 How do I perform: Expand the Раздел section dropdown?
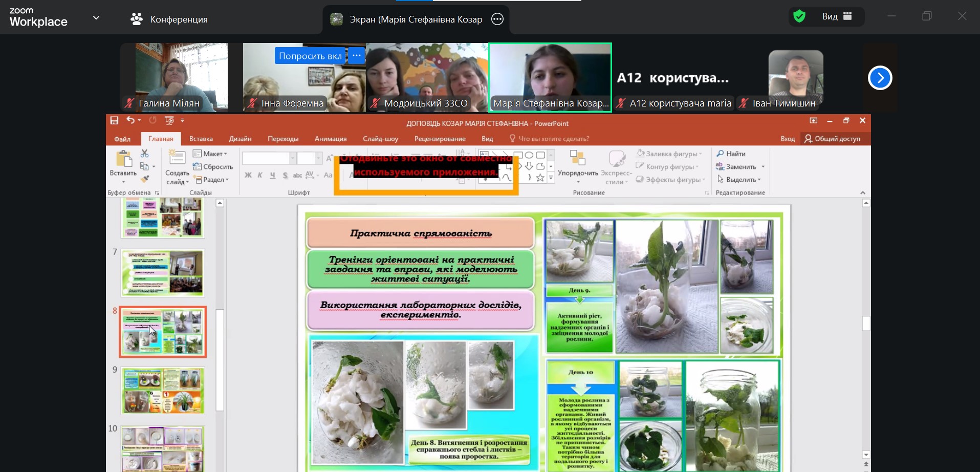(x=211, y=180)
